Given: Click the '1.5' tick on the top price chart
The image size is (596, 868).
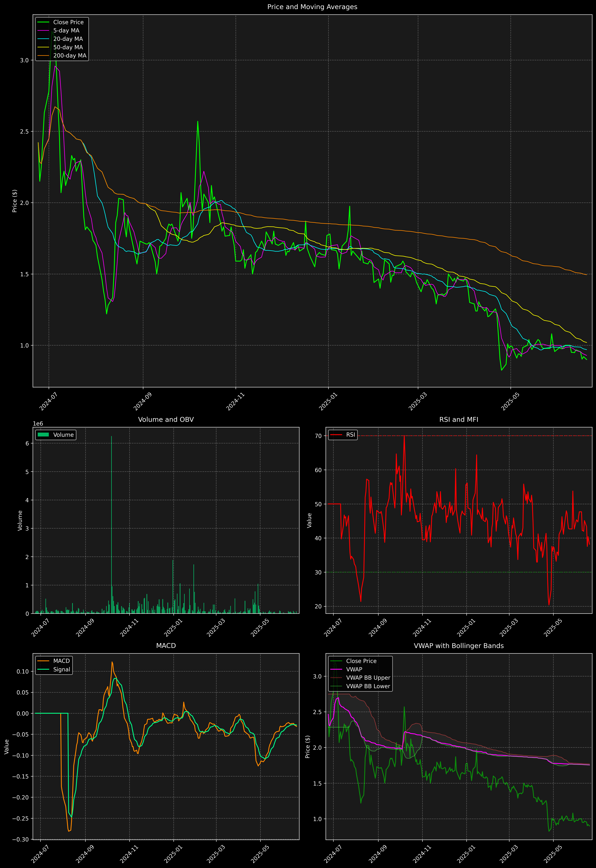Looking at the screenshot, I should [x=24, y=274].
